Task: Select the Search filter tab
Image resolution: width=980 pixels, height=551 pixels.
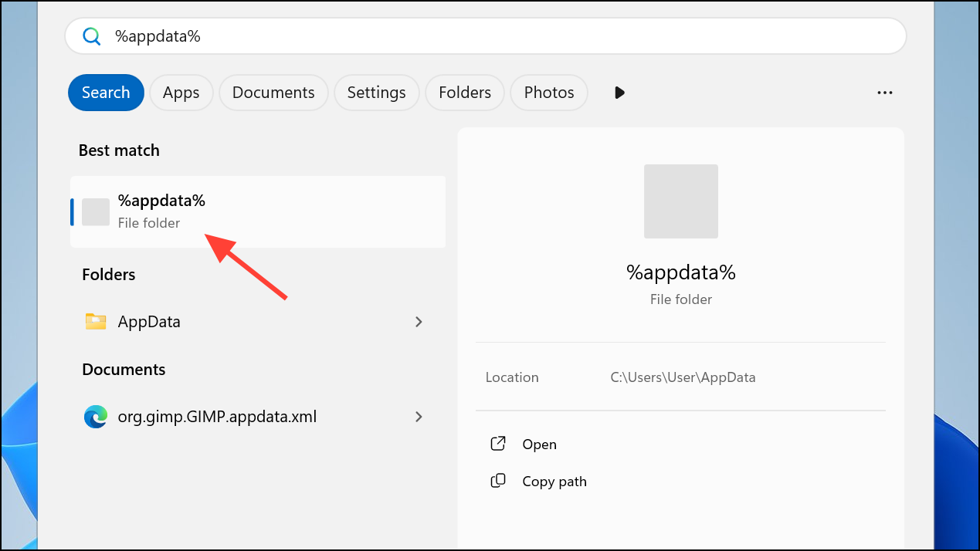Action: 106,93
